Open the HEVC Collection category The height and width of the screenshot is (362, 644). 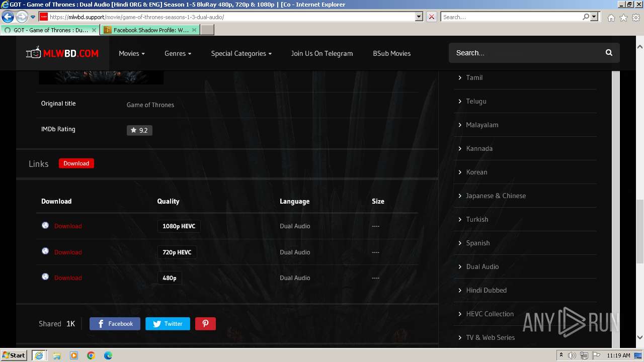tap(490, 314)
